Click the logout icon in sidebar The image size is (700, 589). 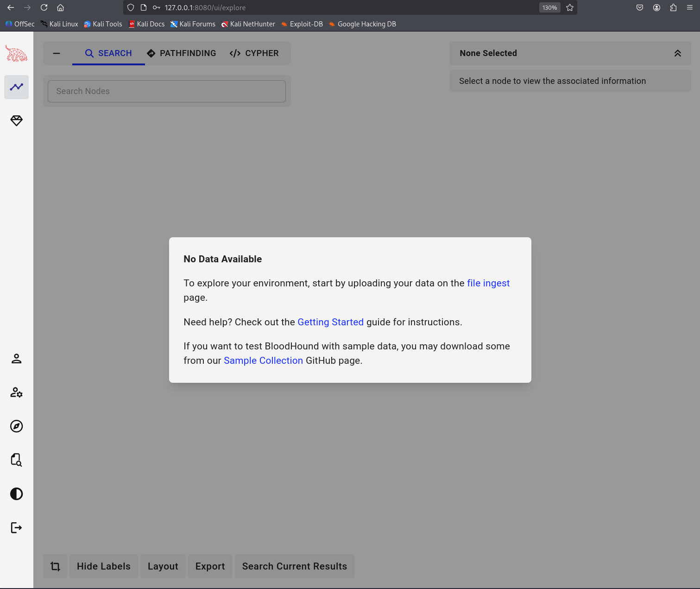point(16,527)
